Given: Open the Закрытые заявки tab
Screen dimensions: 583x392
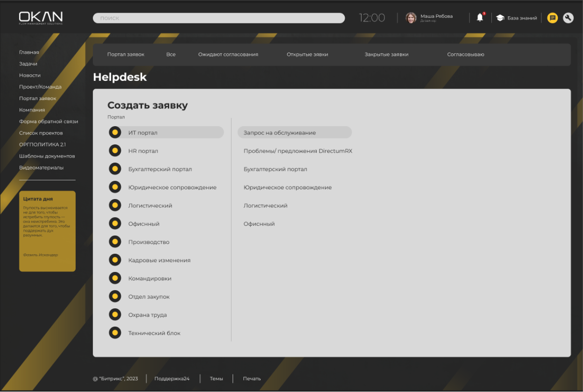Looking at the screenshot, I should coord(386,55).
